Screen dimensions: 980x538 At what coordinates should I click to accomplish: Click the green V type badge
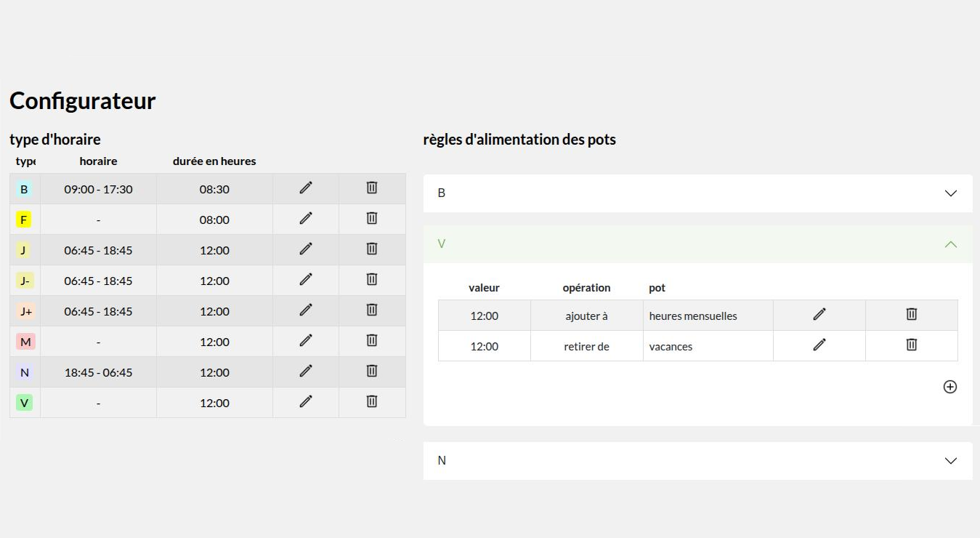click(24, 403)
